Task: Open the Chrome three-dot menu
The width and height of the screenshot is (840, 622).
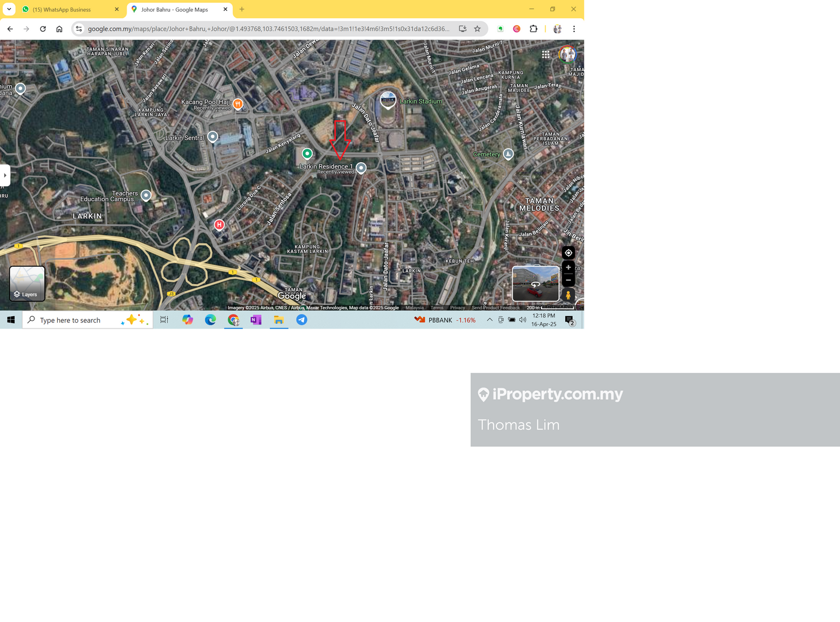Action: tap(574, 29)
